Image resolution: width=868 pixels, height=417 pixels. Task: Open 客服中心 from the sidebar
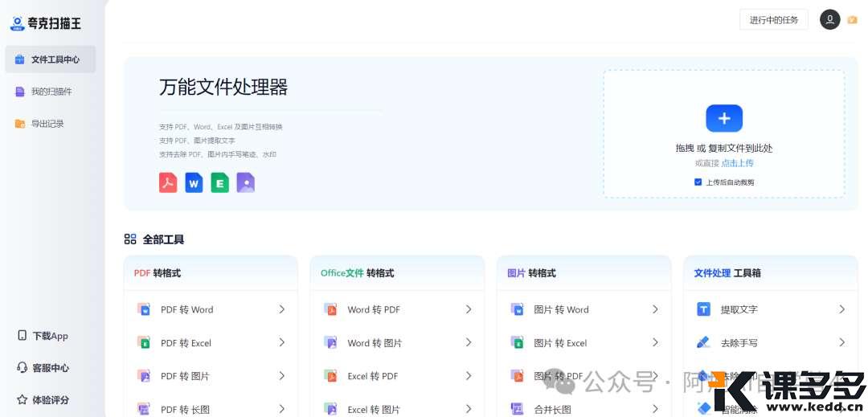click(x=49, y=368)
